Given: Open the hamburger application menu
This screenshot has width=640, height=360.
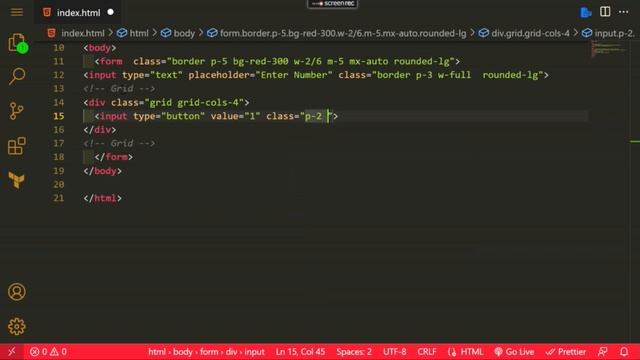Looking at the screenshot, I should pos(17,12).
